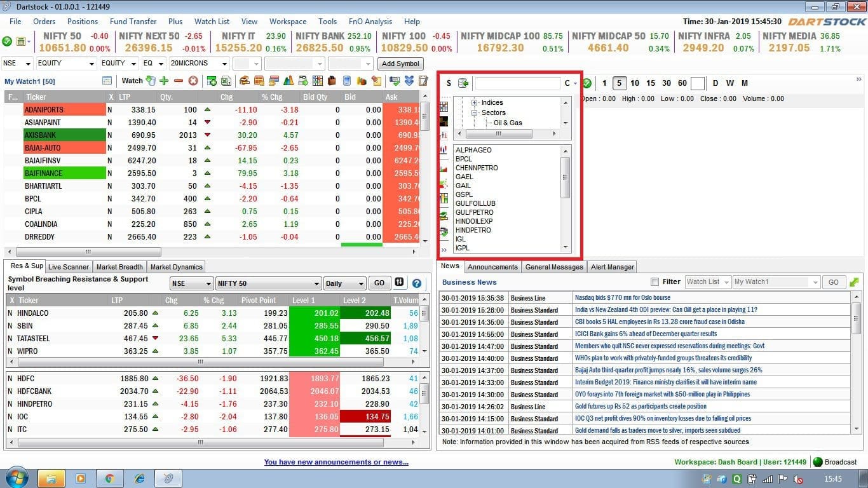
Task: Click the green arrow import icon beside S
Action: pos(463,83)
